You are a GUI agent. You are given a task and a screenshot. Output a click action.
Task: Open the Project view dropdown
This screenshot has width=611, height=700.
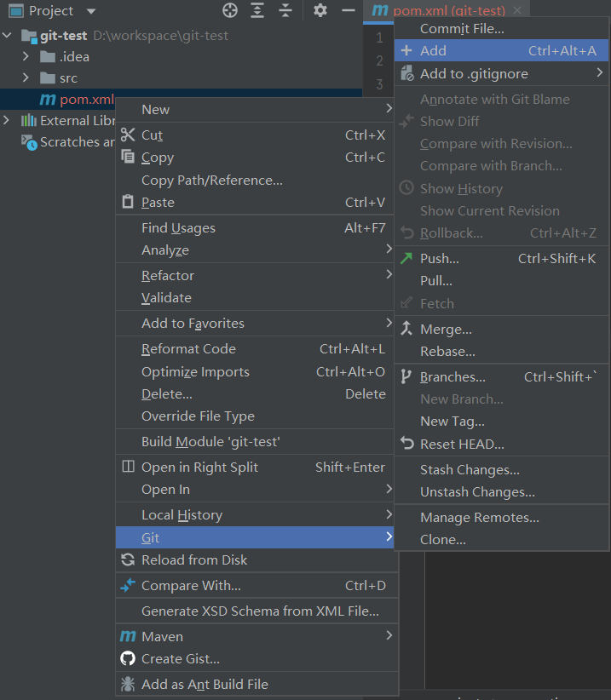coord(91,11)
